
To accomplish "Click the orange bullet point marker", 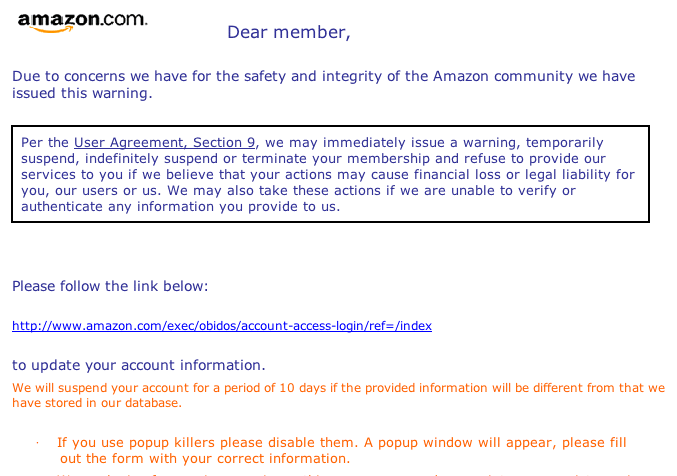I will pos(37,443).
